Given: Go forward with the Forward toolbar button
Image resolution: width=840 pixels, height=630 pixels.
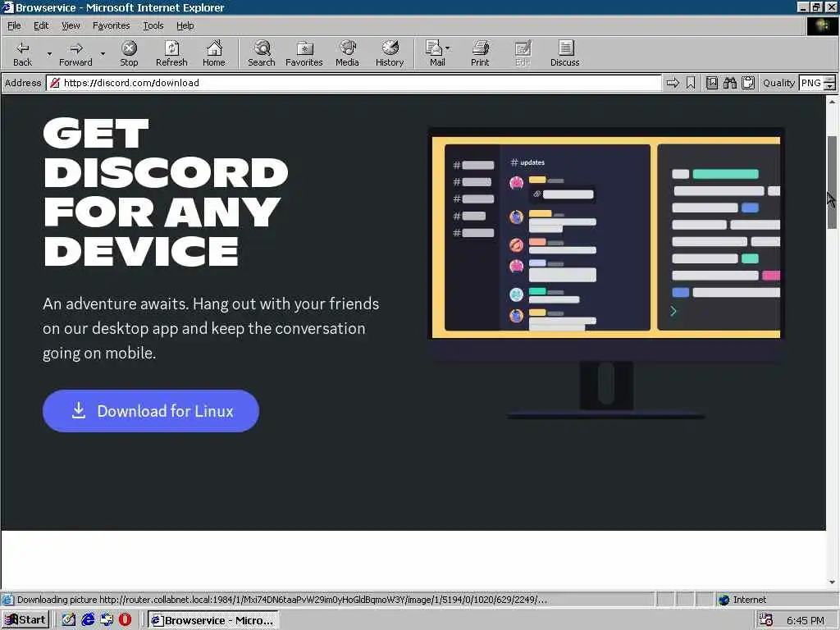Looking at the screenshot, I should click(x=75, y=53).
